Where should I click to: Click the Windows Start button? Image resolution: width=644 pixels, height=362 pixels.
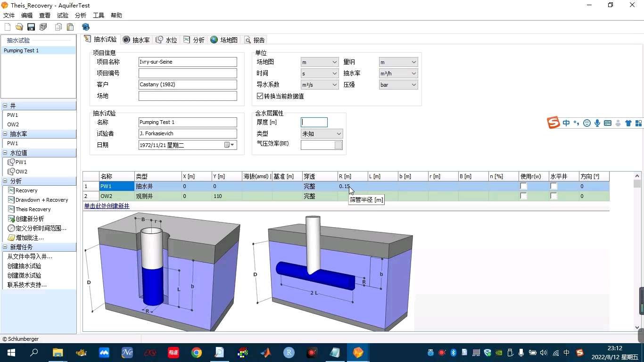11,353
